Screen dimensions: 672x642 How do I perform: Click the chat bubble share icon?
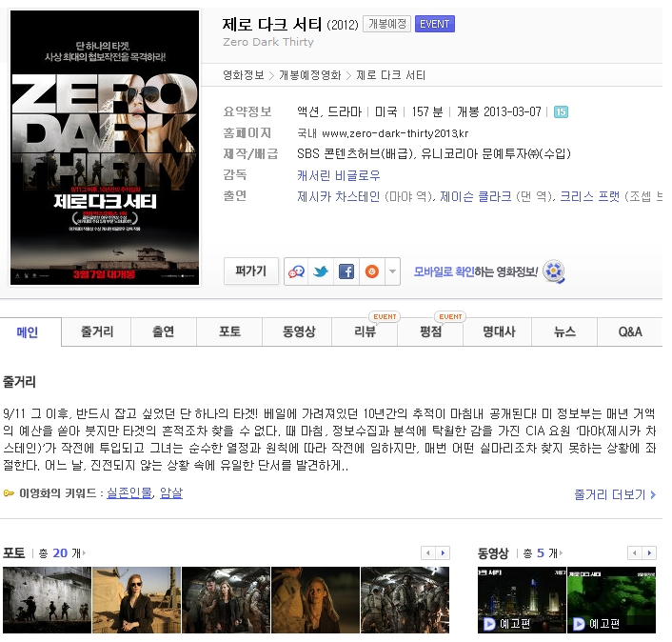coord(296,271)
